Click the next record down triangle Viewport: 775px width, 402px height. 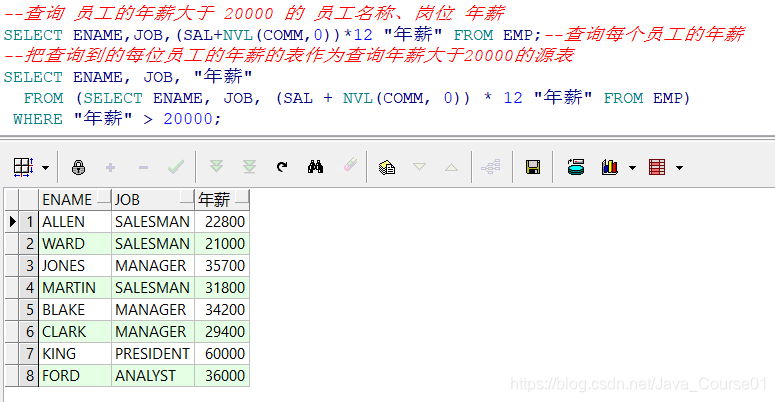tap(419, 167)
